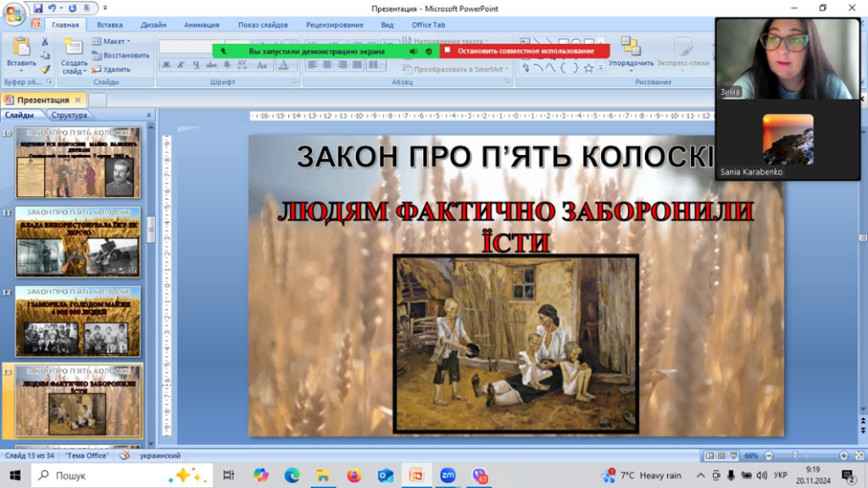
Task: Open the Макет layout dropdown
Action: [x=111, y=42]
